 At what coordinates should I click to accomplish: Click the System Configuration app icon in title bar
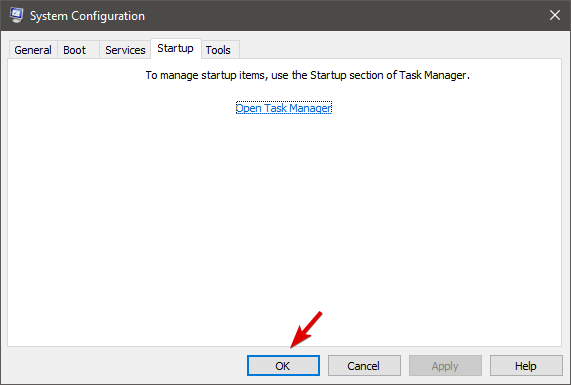click(x=16, y=15)
